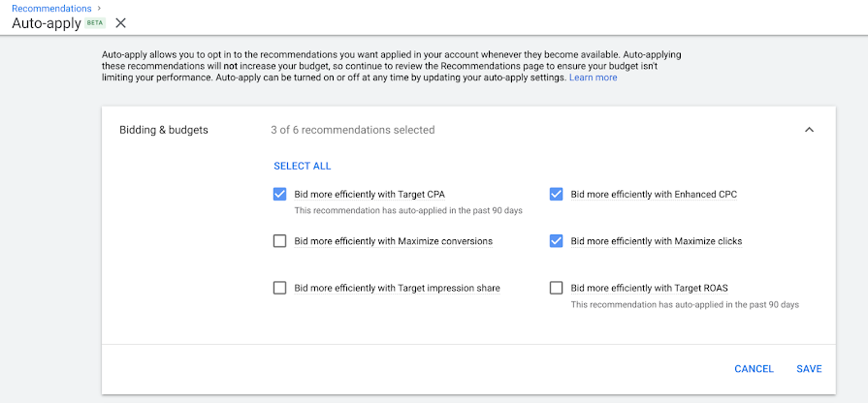Collapse the Bidding & budgets section chevron

click(x=809, y=130)
